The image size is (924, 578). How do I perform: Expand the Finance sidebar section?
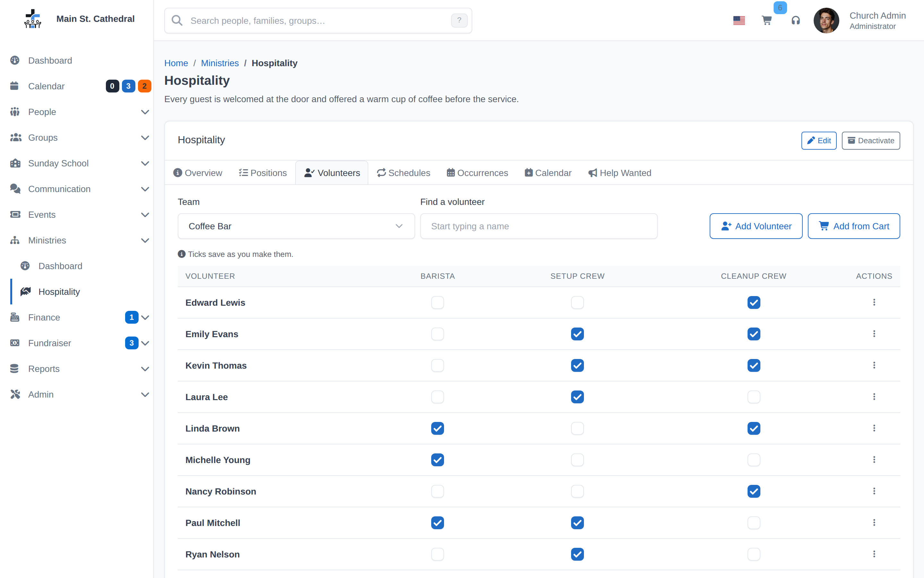point(145,317)
